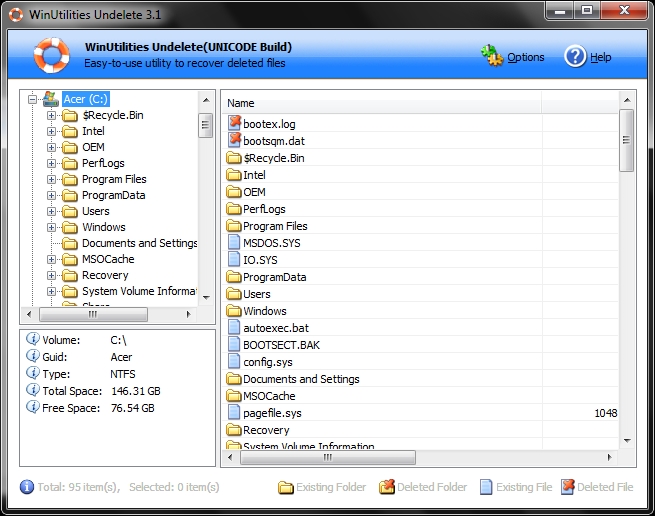
Task: Expand Program Files in tree
Action: pos(51,179)
